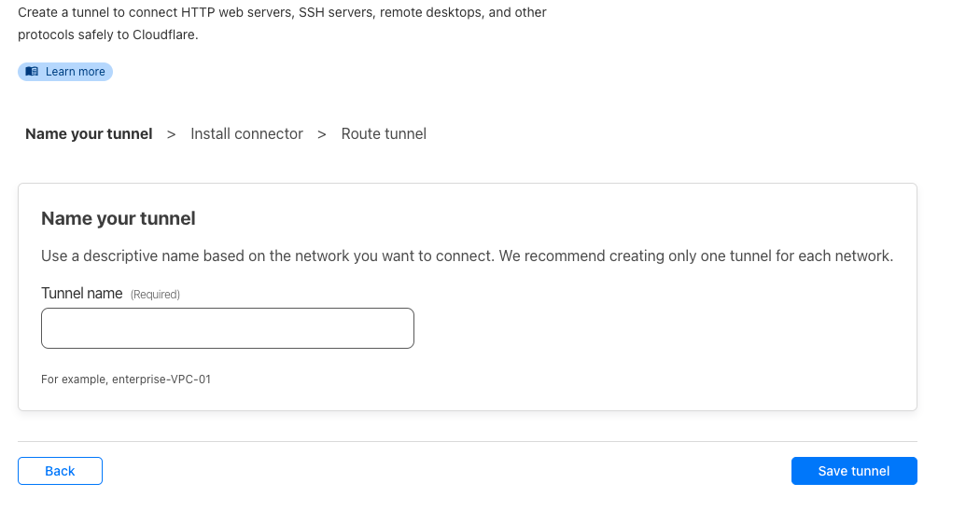Click the descriptive name recommendation paragraph
Viewport: 980px width, 511px height.
467,256
